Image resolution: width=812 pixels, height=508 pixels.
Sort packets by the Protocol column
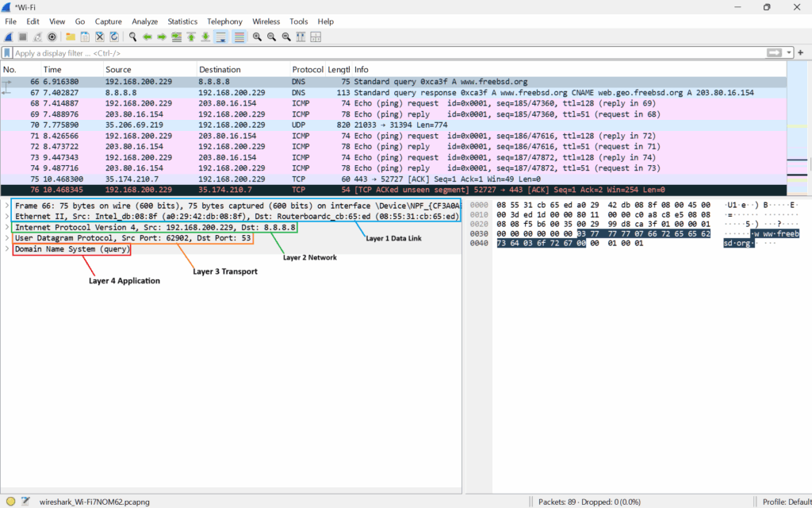click(x=308, y=70)
